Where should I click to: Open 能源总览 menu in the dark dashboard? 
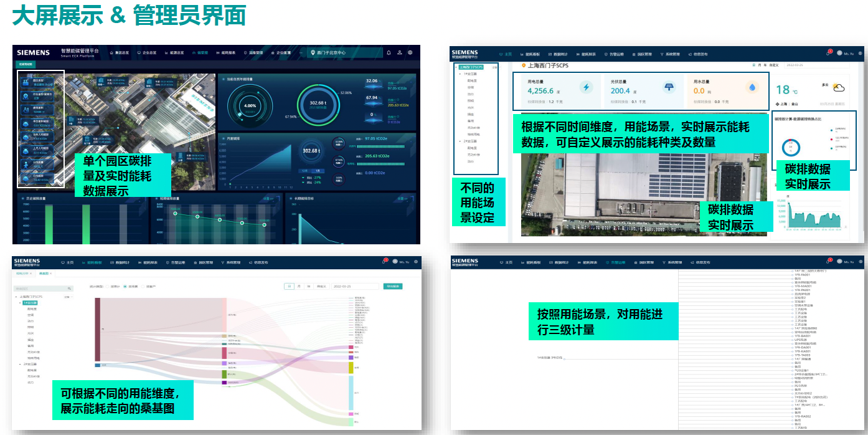click(x=175, y=53)
